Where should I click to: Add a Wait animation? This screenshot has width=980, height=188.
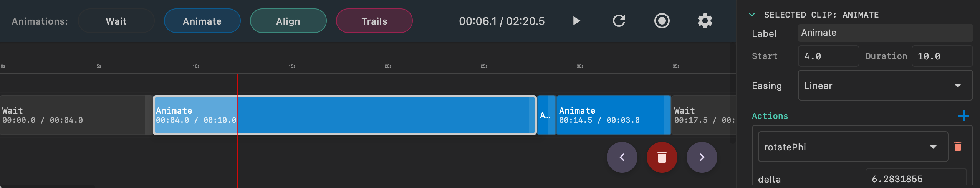click(x=116, y=21)
